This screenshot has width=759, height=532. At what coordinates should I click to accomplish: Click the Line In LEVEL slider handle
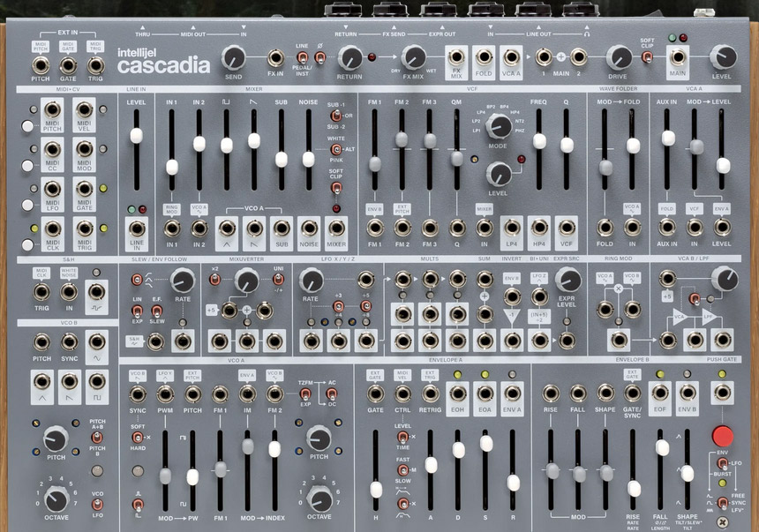137,136
